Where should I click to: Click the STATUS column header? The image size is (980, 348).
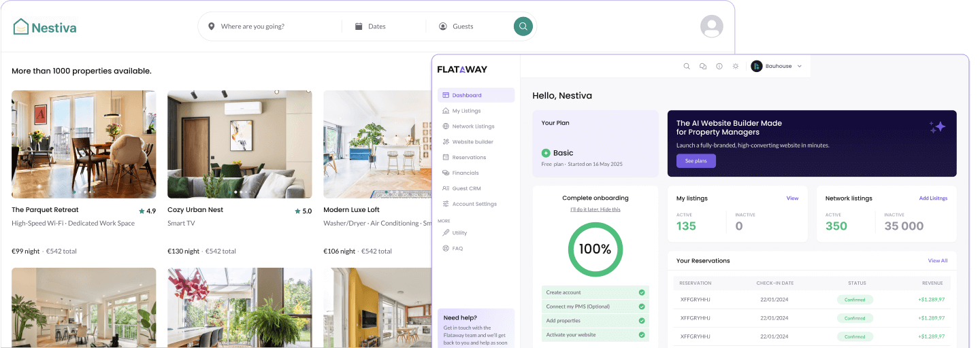857,283
